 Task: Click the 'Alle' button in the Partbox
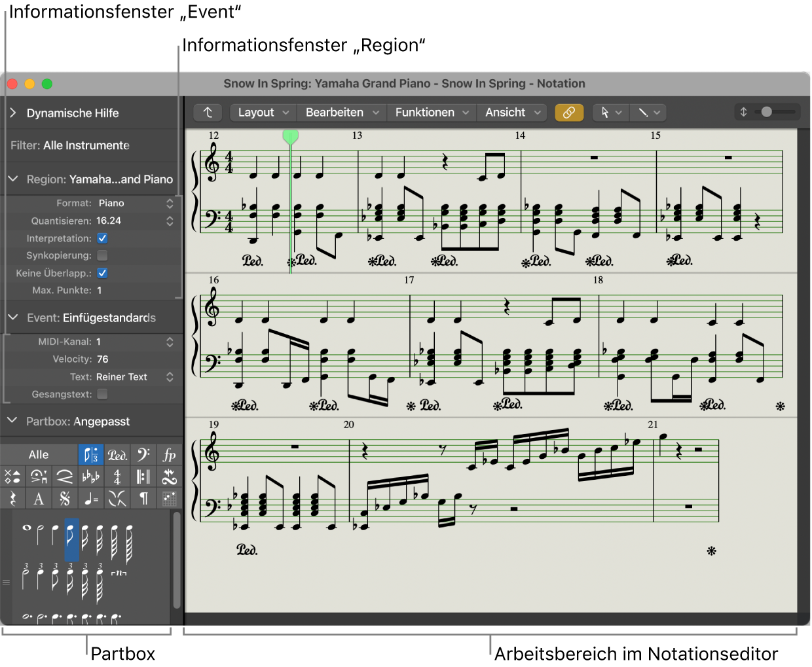click(39, 454)
